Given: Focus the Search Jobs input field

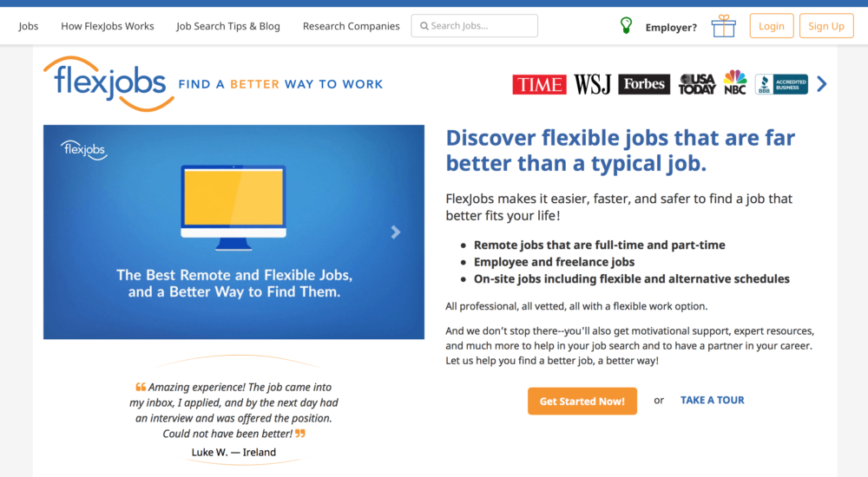Looking at the screenshot, I should tap(475, 26).
